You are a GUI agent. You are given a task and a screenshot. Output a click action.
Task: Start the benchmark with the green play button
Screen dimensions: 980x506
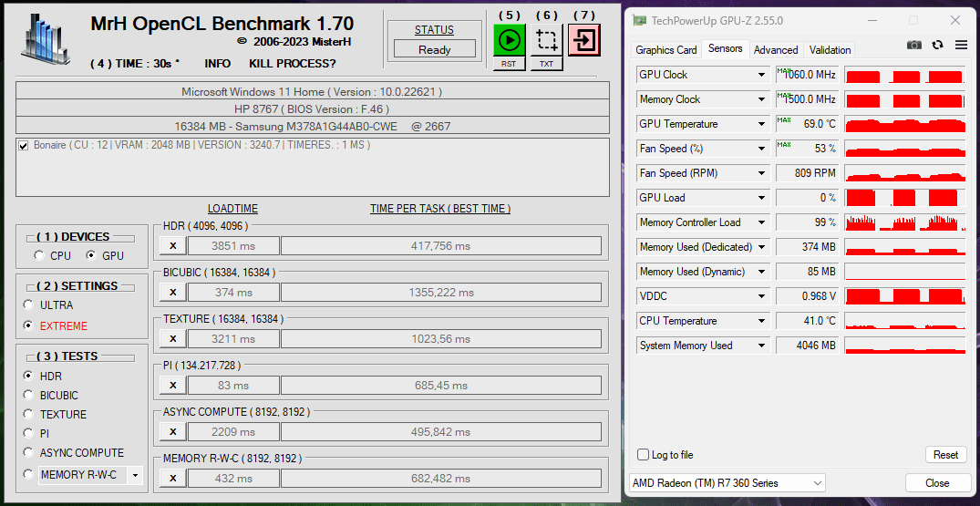click(x=509, y=41)
